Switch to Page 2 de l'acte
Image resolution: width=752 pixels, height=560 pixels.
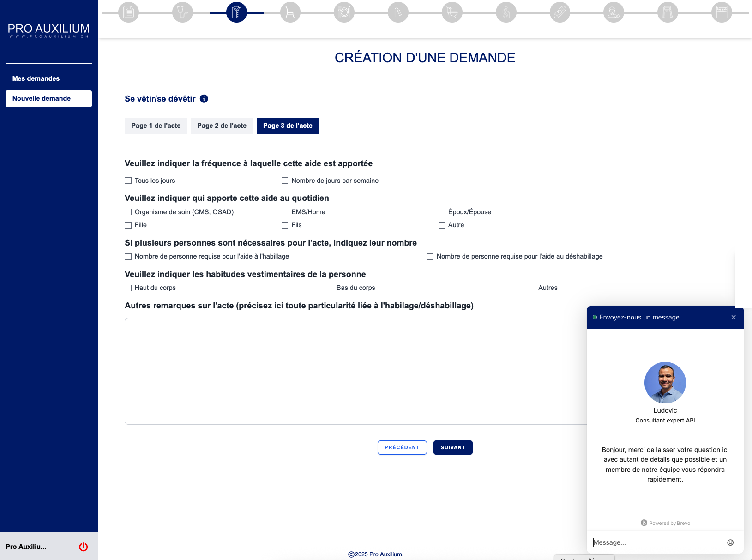(x=222, y=126)
